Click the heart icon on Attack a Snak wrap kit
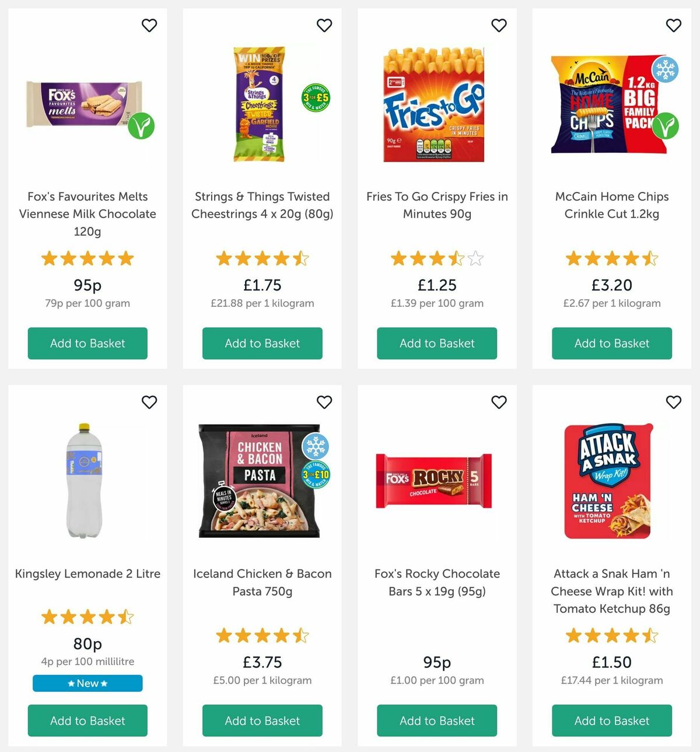This screenshot has width=700, height=752. (x=673, y=403)
